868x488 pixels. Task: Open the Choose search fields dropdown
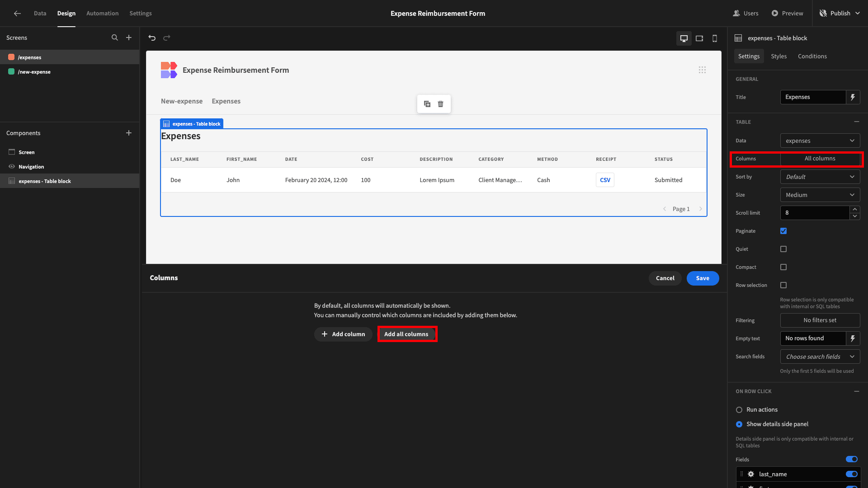pyautogui.click(x=820, y=357)
